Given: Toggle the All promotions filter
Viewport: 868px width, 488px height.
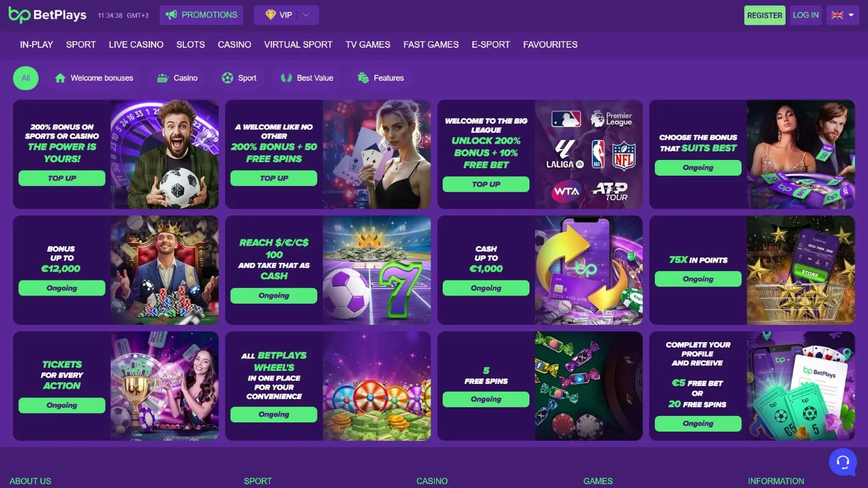Looking at the screenshot, I should point(25,78).
